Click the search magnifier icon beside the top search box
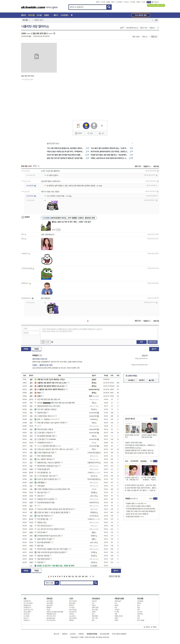 click(109, 7)
